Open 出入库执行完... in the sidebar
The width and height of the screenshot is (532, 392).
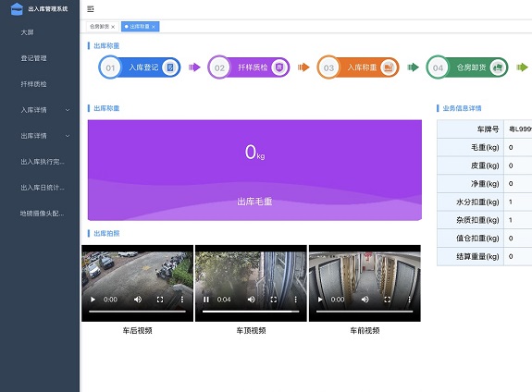click(43, 162)
